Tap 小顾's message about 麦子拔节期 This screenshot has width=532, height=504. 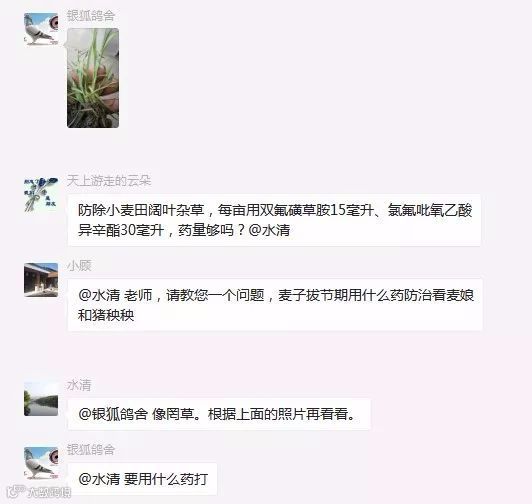[275, 305]
